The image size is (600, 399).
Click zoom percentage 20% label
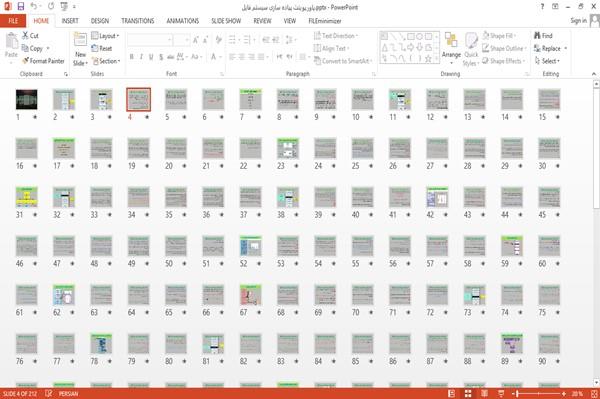pyautogui.click(x=577, y=394)
